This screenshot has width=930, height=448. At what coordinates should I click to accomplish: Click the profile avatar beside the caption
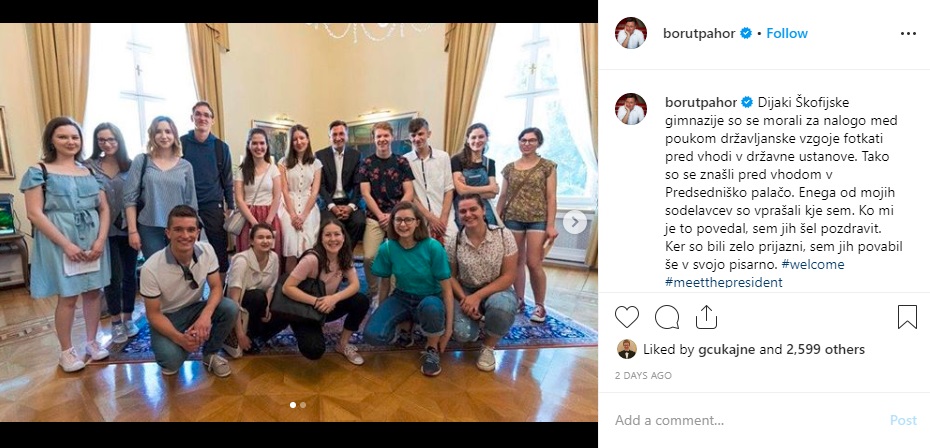click(x=630, y=109)
